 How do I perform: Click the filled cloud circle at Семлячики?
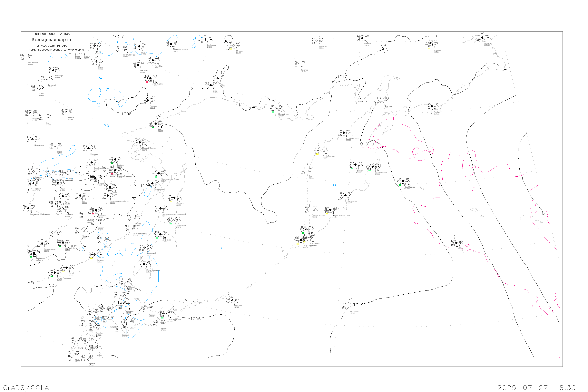[346, 195]
